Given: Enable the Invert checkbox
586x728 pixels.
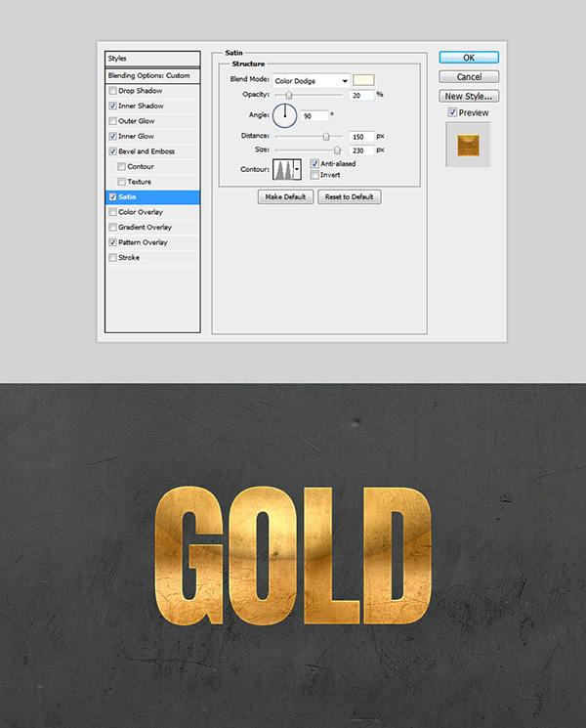Looking at the screenshot, I should [x=314, y=175].
